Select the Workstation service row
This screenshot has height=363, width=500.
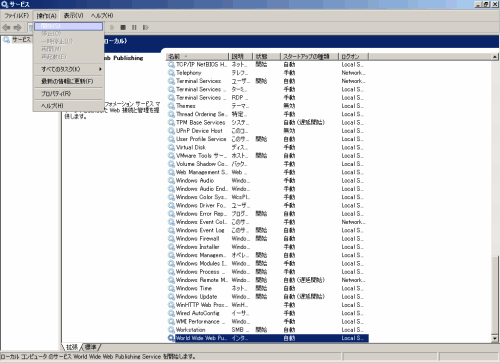[267, 330]
